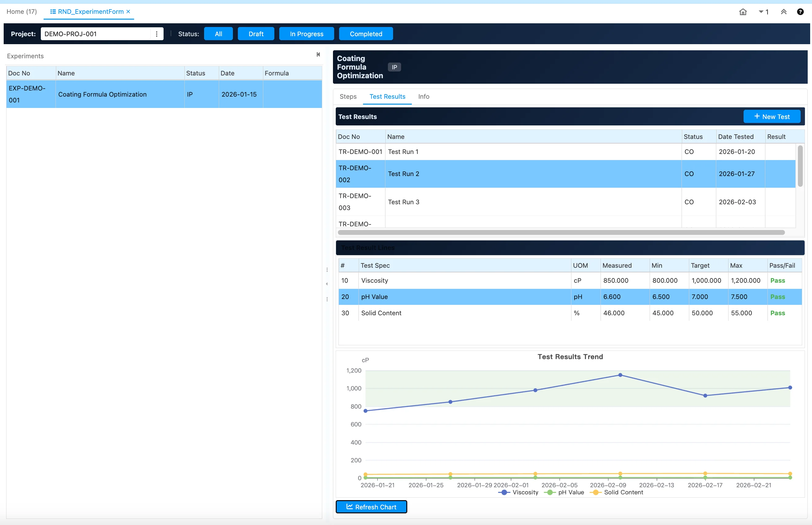Open the help question mark icon
The image size is (812, 525).
tap(800, 12)
